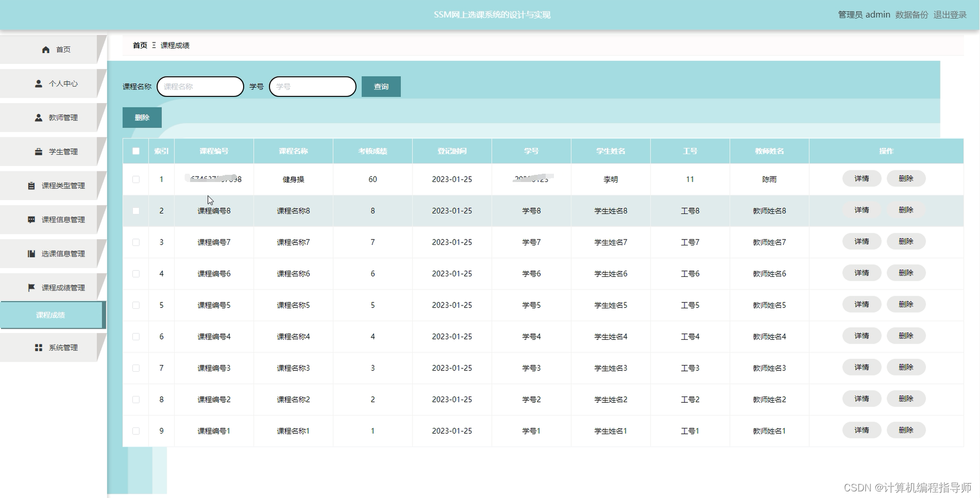Screen dimensions: 980x498
Task: Collapse 课程成绩管理 sidebar menu
Action: (x=52, y=288)
